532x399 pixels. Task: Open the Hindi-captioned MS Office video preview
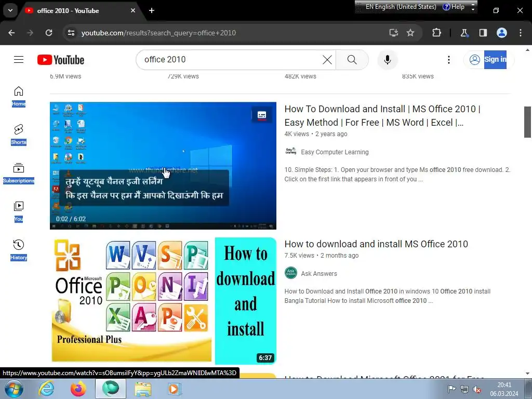click(163, 166)
